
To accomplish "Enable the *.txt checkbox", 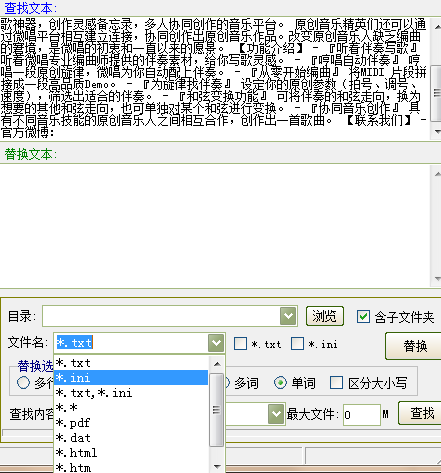I will [240, 343].
